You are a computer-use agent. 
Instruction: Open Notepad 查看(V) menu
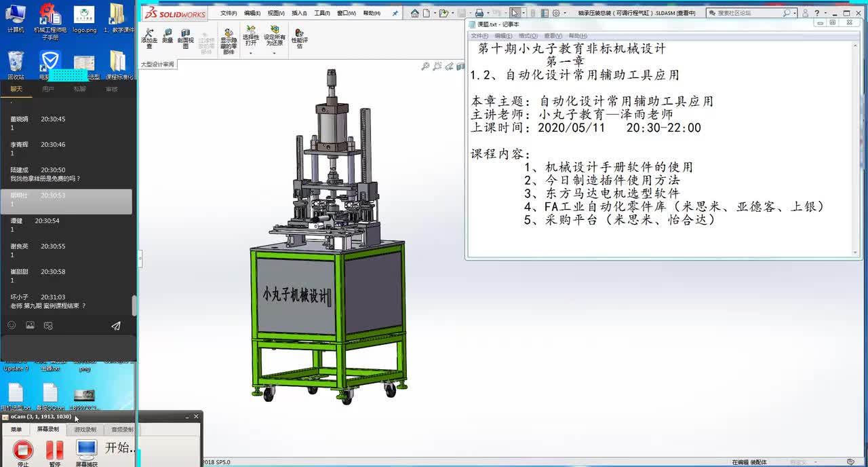(x=553, y=36)
